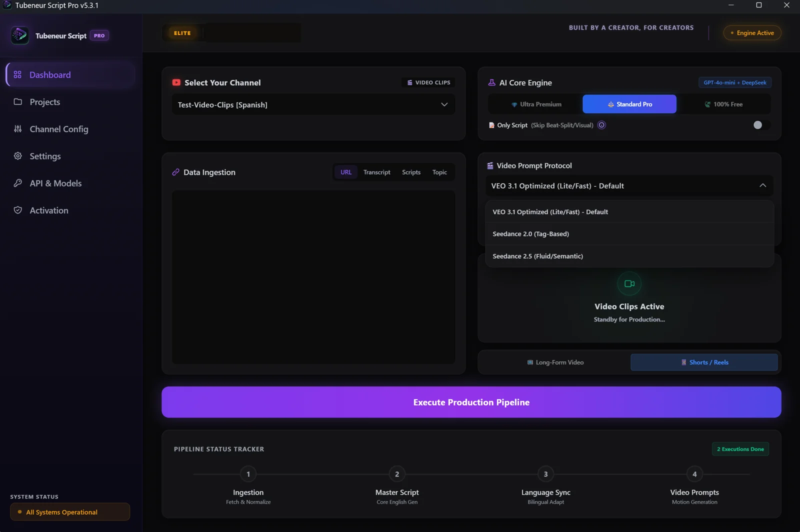Click the Engine Active status button

click(x=752, y=33)
